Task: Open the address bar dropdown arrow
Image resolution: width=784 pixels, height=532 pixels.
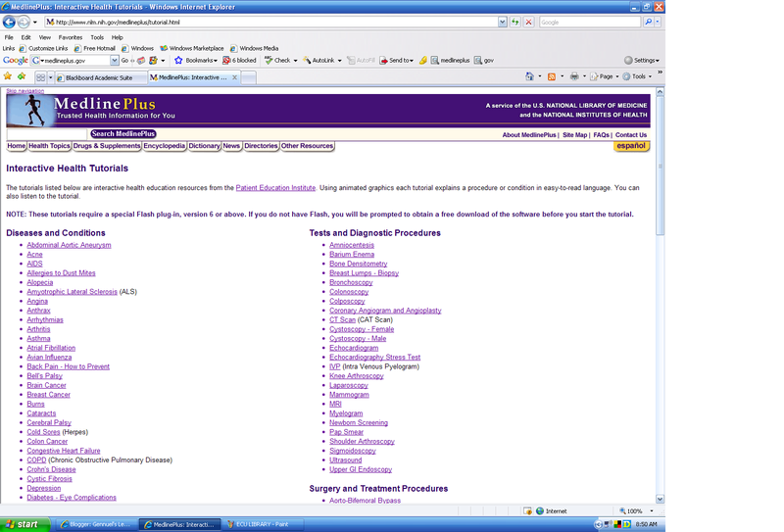Action: [502, 22]
